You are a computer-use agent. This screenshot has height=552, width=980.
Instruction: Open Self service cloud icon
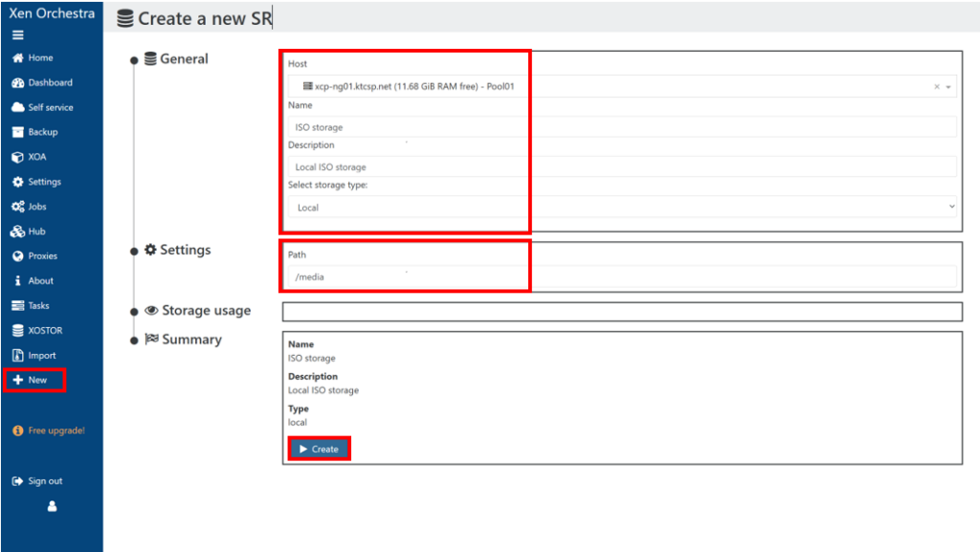click(x=17, y=108)
